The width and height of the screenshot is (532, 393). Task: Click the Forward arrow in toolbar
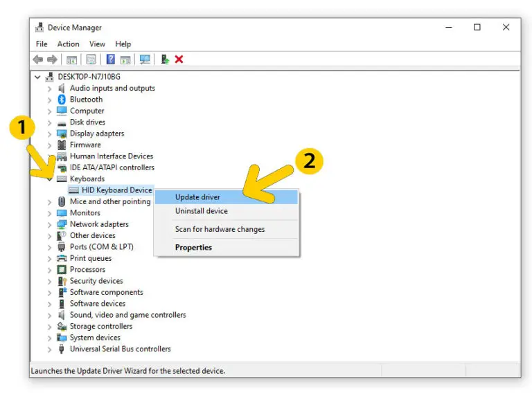(52, 60)
